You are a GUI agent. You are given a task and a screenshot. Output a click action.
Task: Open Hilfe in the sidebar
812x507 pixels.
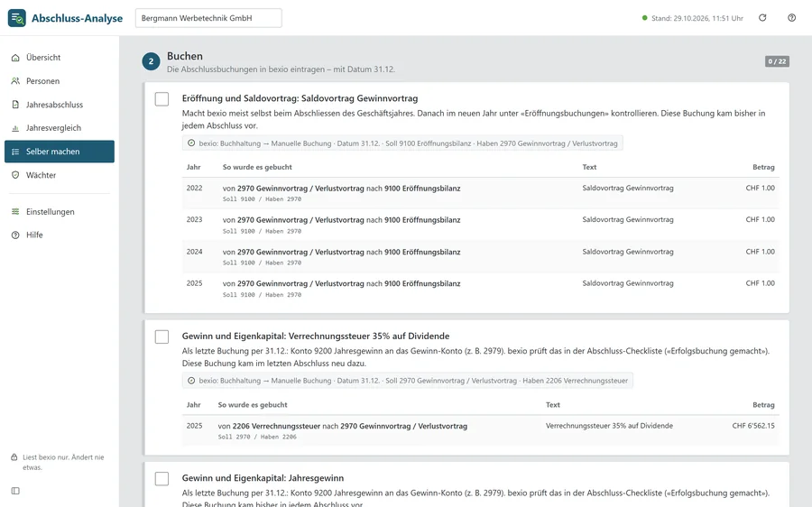click(x=60, y=235)
